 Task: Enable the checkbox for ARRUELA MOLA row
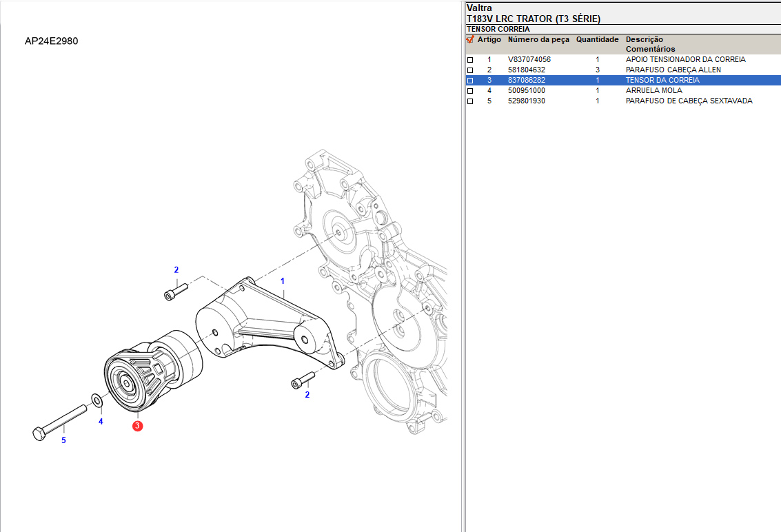point(470,91)
